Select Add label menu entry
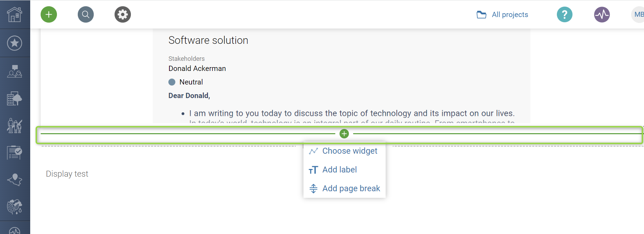Viewport: 644px width, 234px height. (340, 170)
